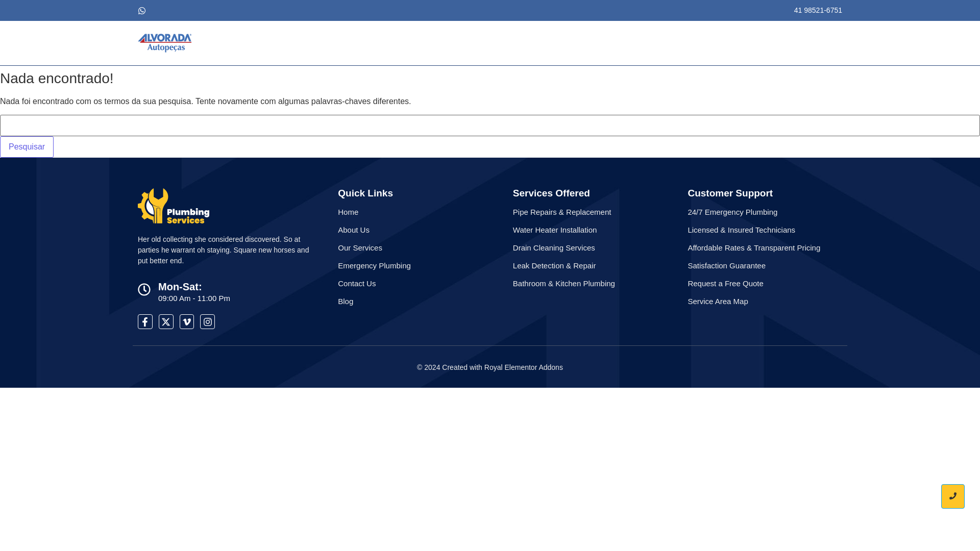Open the X (Twitter) social icon
The height and width of the screenshot is (551, 980).
[x=166, y=321]
